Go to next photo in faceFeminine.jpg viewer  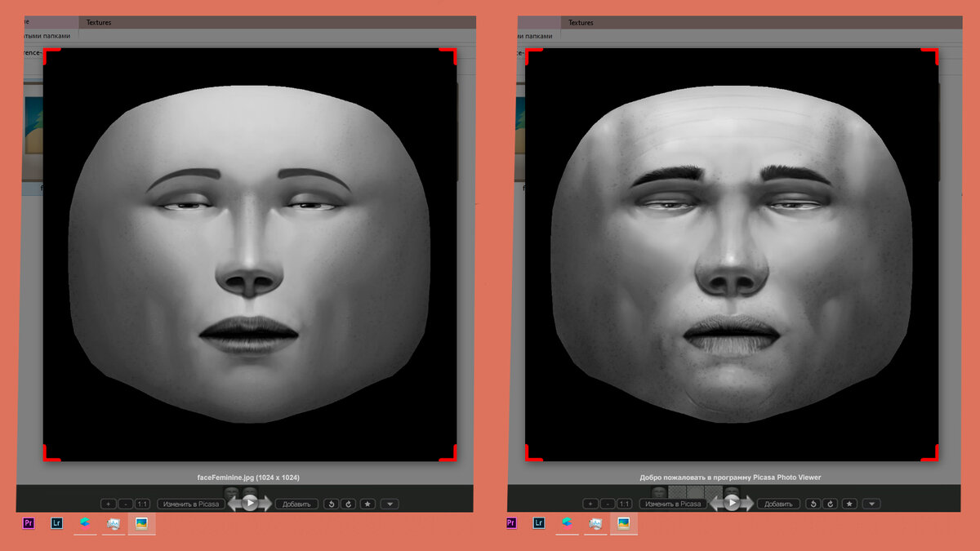[x=265, y=504]
